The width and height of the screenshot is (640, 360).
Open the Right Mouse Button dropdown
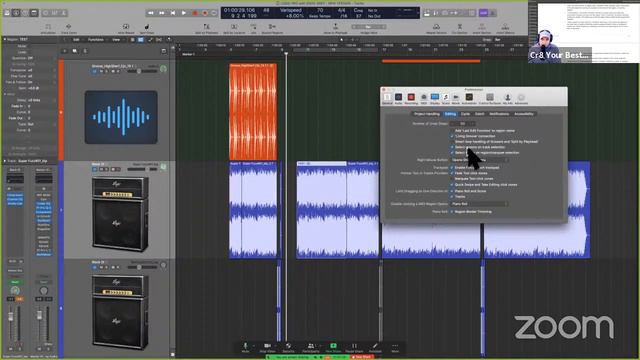pyautogui.click(x=479, y=160)
